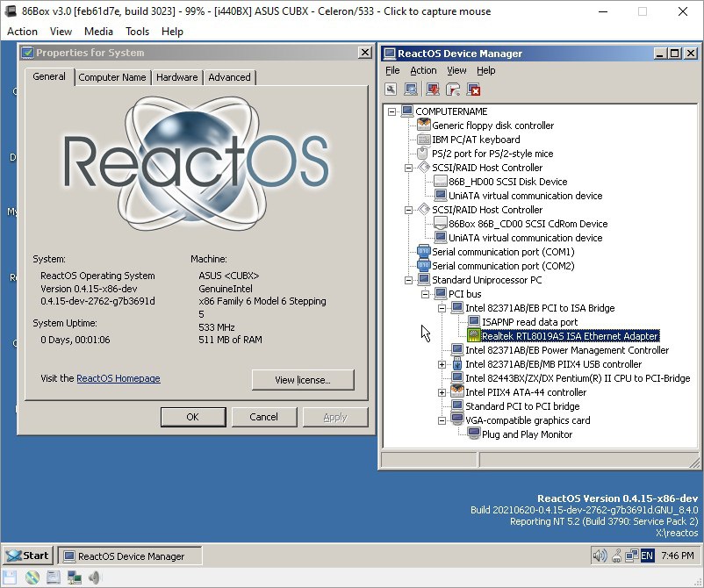704x588 pixels.
Task: Click the IBM PC/AT keyboard device icon
Action: [x=424, y=140]
